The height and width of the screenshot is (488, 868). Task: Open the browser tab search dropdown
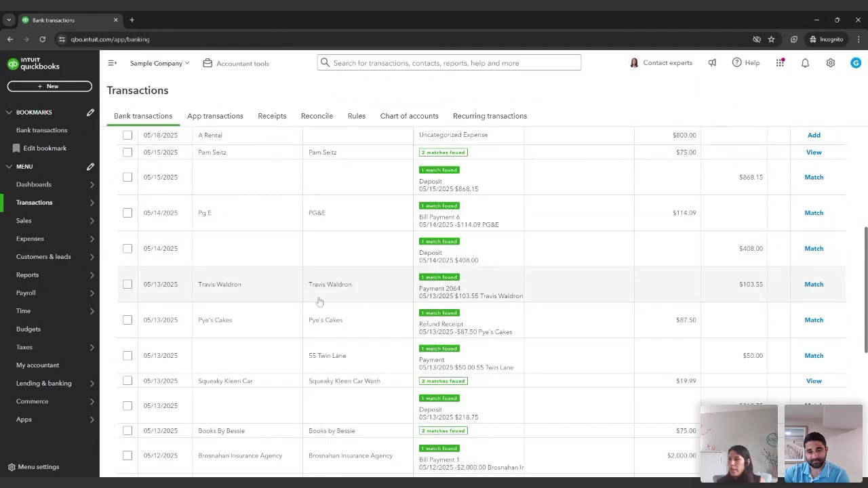tap(9, 20)
